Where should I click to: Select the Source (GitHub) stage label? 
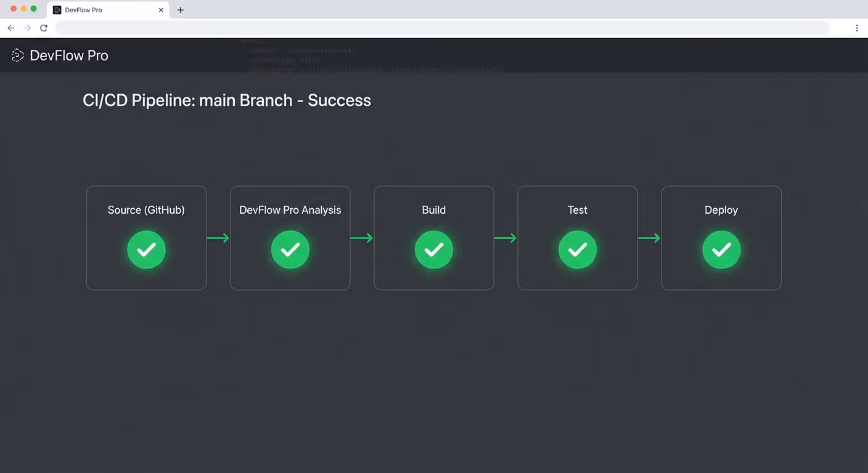click(x=146, y=210)
